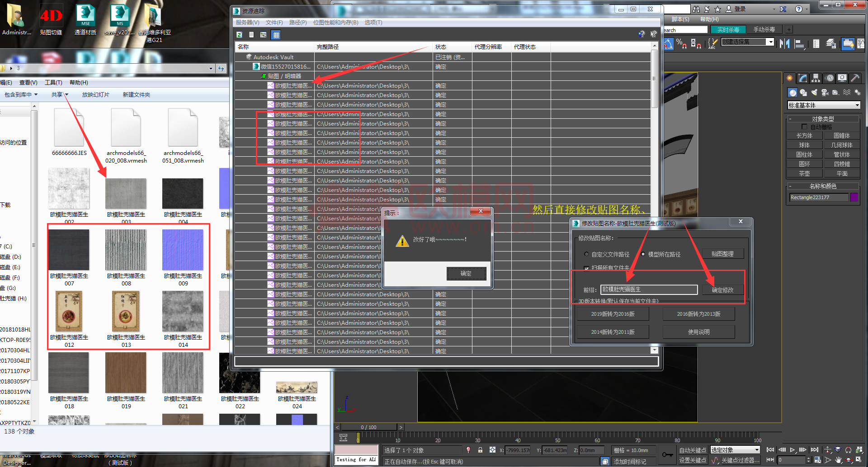This screenshot has height=467, width=868.
Task: Click Edit Named Selection Sets icon
Action: pyautogui.click(x=712, y=43)
